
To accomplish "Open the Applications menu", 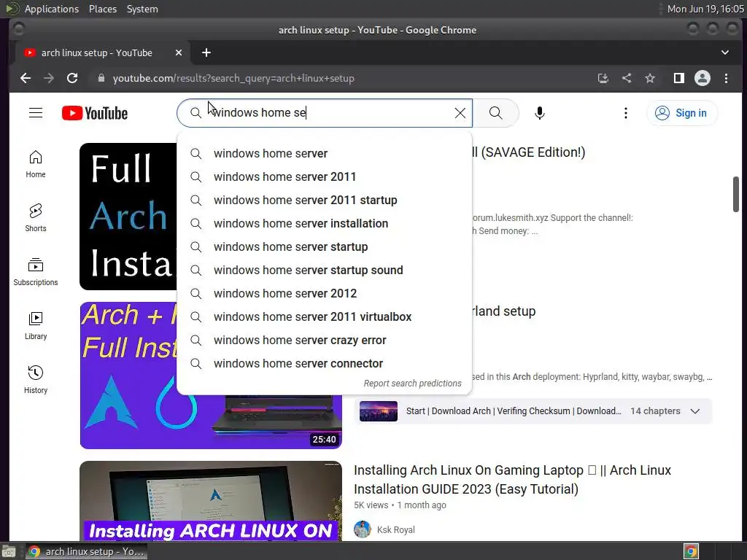I will 52,9.
